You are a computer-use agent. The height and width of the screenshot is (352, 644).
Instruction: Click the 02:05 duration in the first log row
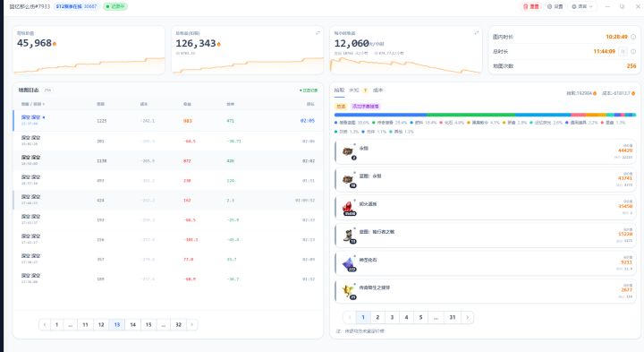tap(307, 121)
